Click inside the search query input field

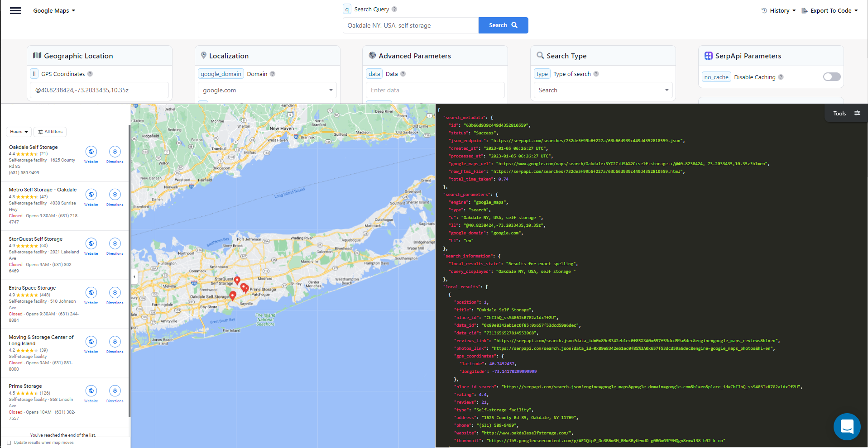410,25
